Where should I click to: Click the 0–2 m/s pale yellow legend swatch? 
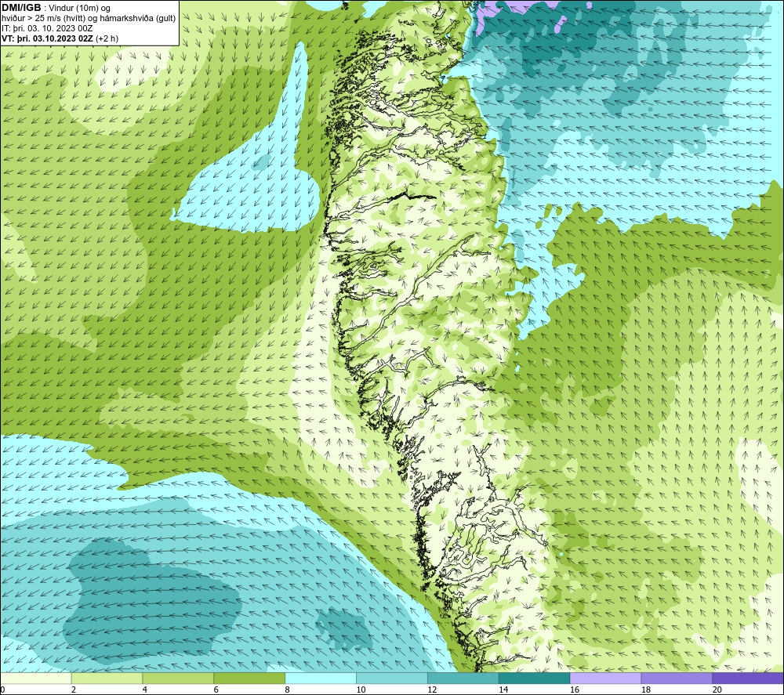(x=35, y=679)
